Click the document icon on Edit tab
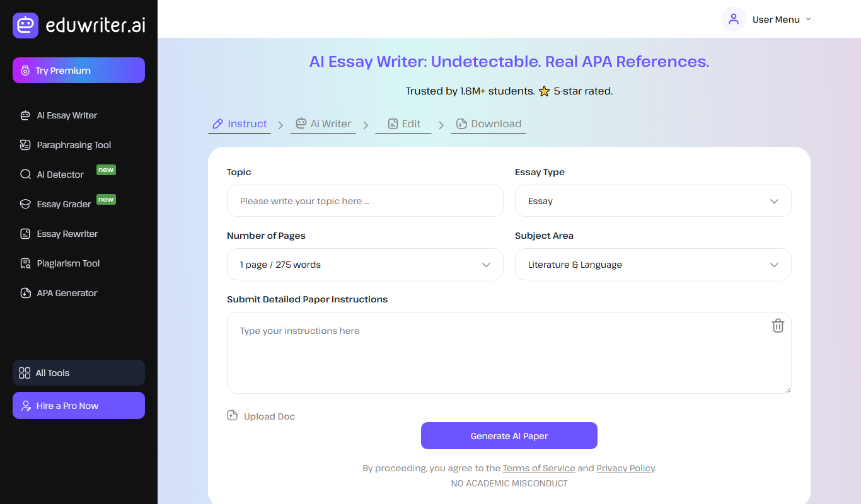Screen dimensions: 861x504 393,123
